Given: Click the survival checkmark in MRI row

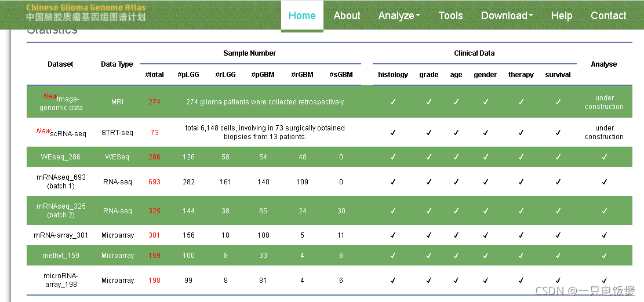Looking at the screenshot, I should (x=558, y=102).
